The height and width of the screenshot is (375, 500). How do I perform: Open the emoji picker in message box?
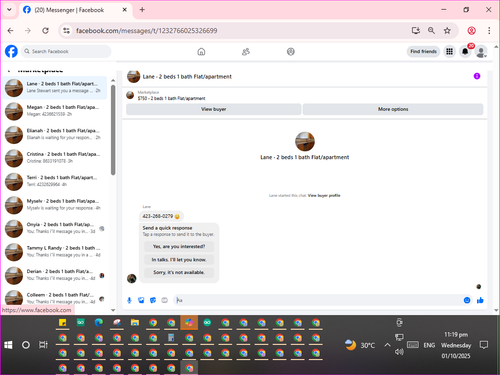coord(467,300)
